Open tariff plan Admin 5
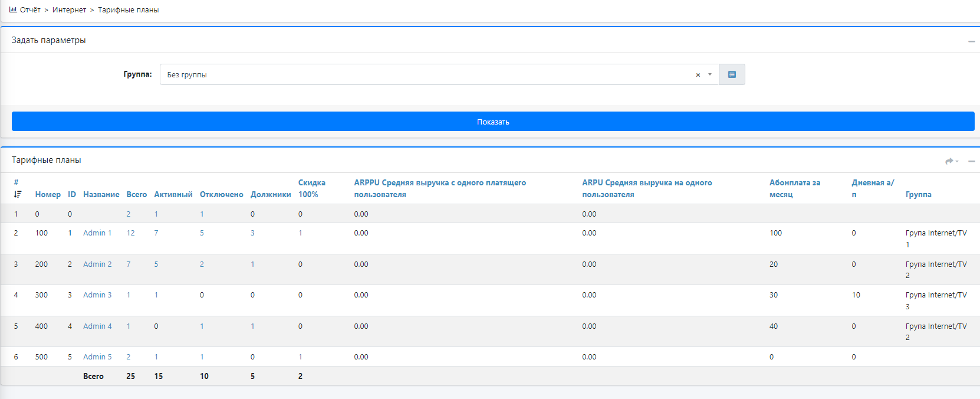980x399 pixels. point(97,357)
